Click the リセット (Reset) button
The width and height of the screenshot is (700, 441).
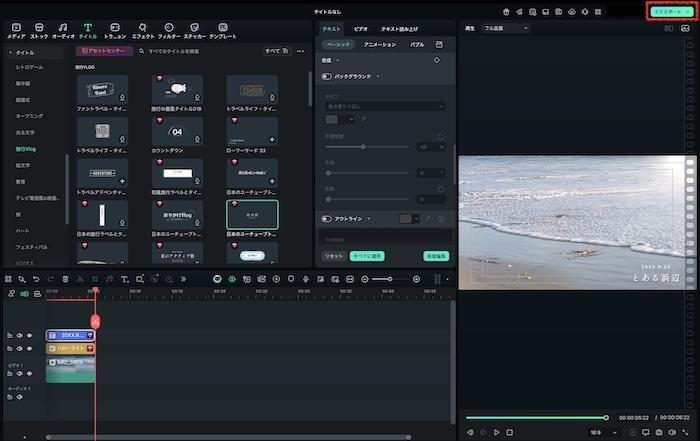coord(333,257)
